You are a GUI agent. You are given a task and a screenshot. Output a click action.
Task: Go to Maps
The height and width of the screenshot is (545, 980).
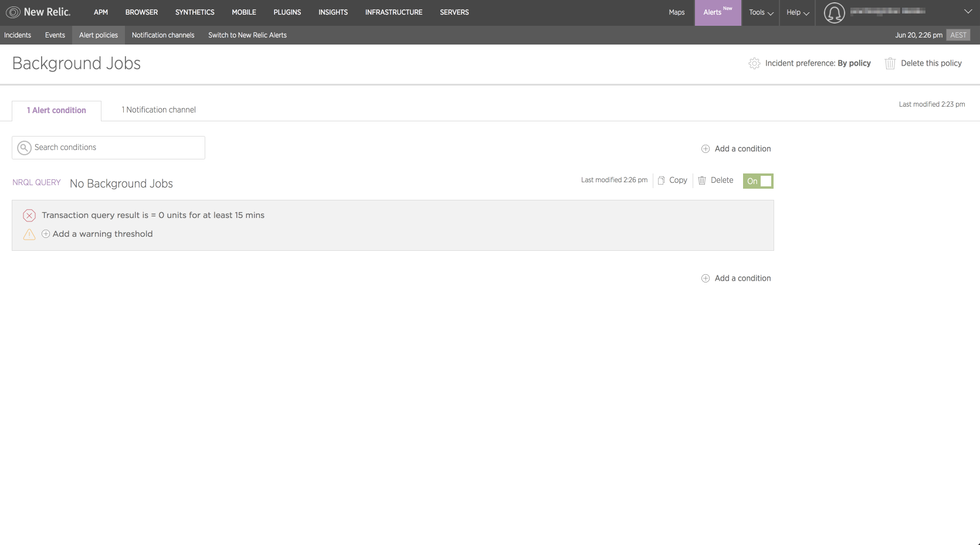tap(677, 12)
